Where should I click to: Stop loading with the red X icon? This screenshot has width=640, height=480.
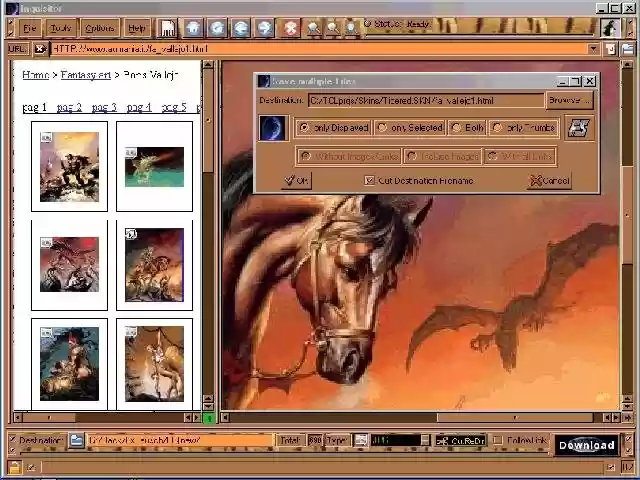(x=290, y=28)
